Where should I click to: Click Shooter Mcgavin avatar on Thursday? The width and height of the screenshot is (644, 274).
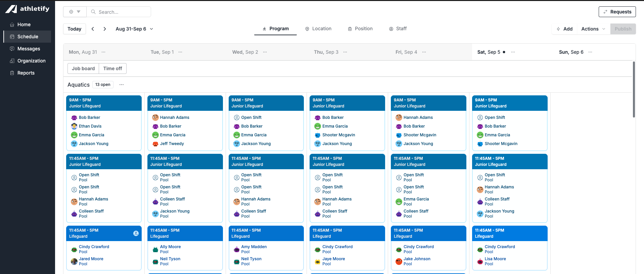pos(318,135)
